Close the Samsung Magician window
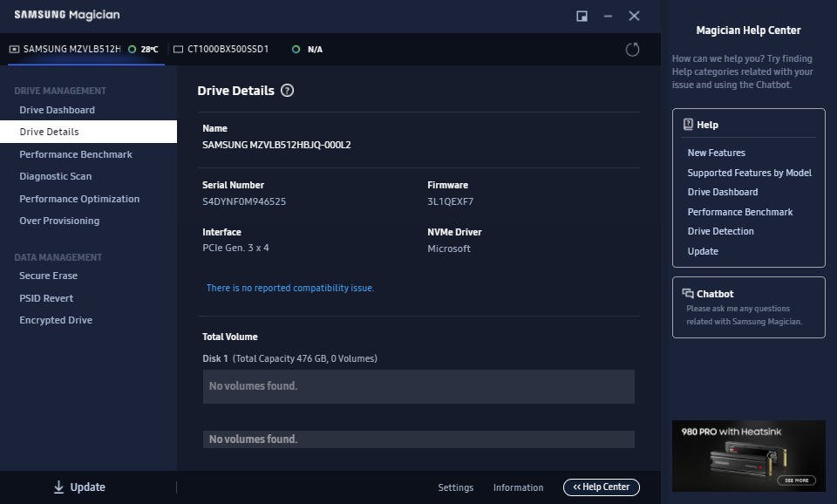The width and height of the screenshot is (837, 504). coord(634,16)
